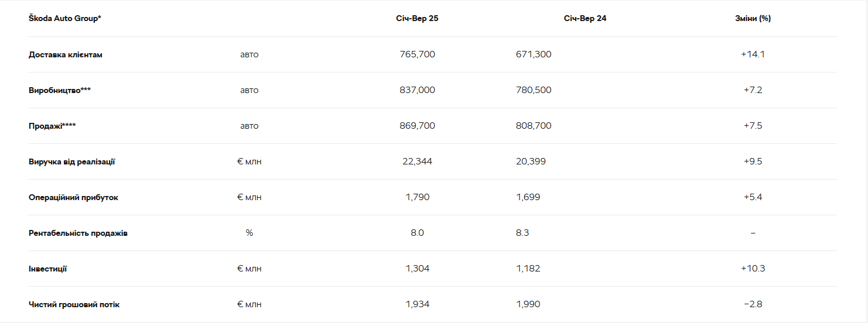Click the Операційний прибуток row label
The height and width of the screenshot is (323, 868).
pyautogui.click(x=73, y=197)
